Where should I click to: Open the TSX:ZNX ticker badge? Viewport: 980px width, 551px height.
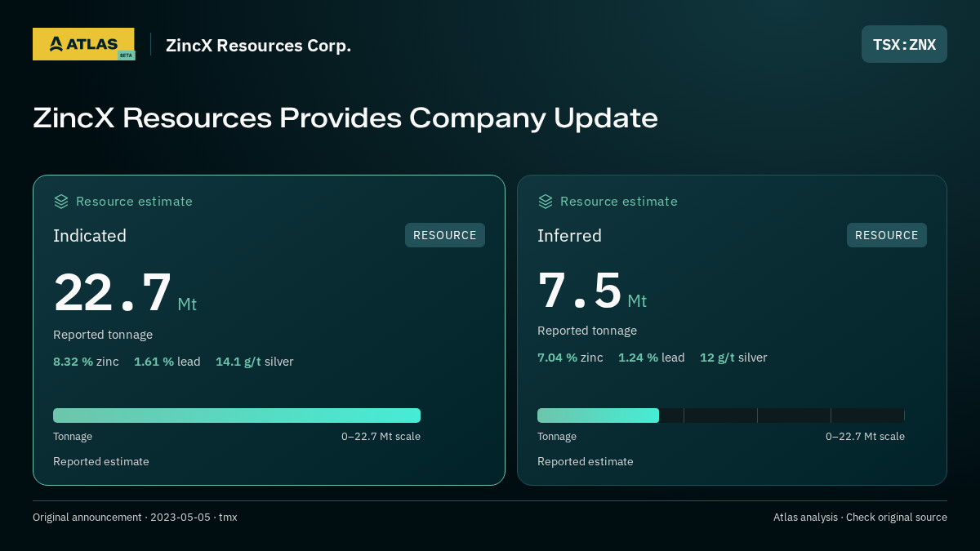pos(904,44)
